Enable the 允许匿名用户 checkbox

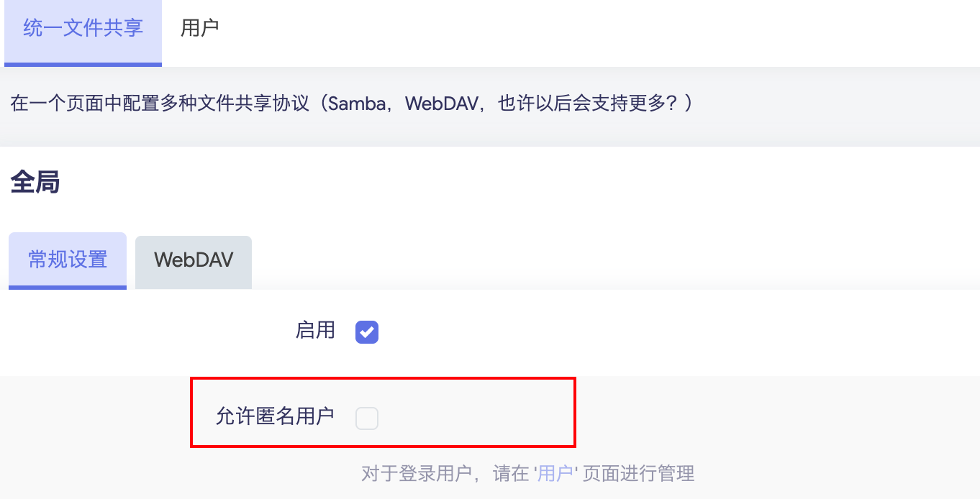[x=366, y=417]
